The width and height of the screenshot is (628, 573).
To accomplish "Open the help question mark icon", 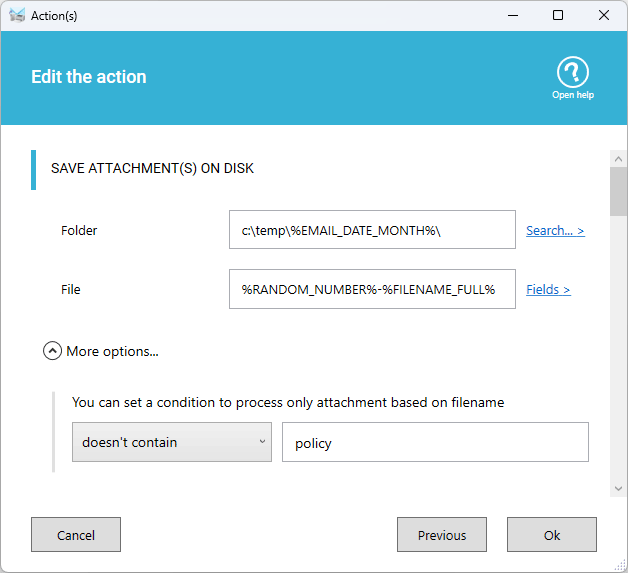I will pyautogui.click(x=572, y=72).
